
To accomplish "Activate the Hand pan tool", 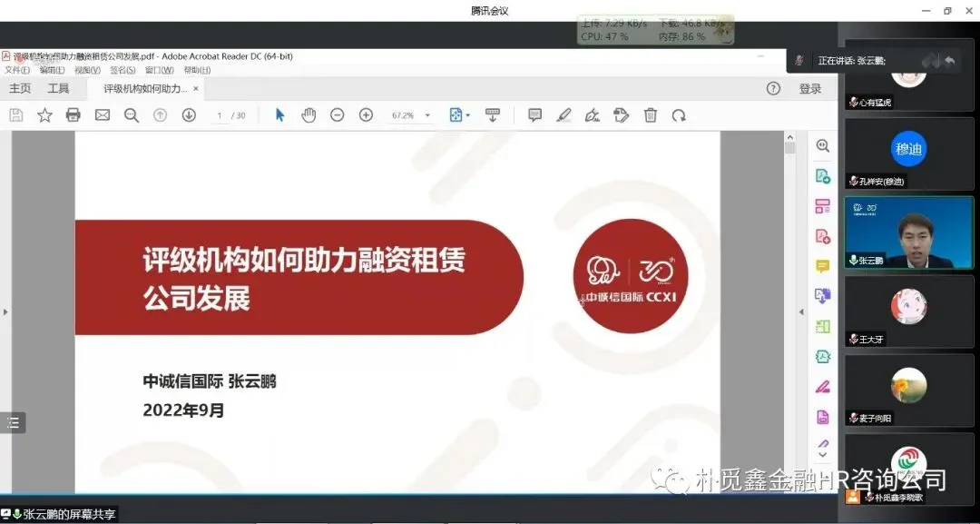I will coord(309,115).
